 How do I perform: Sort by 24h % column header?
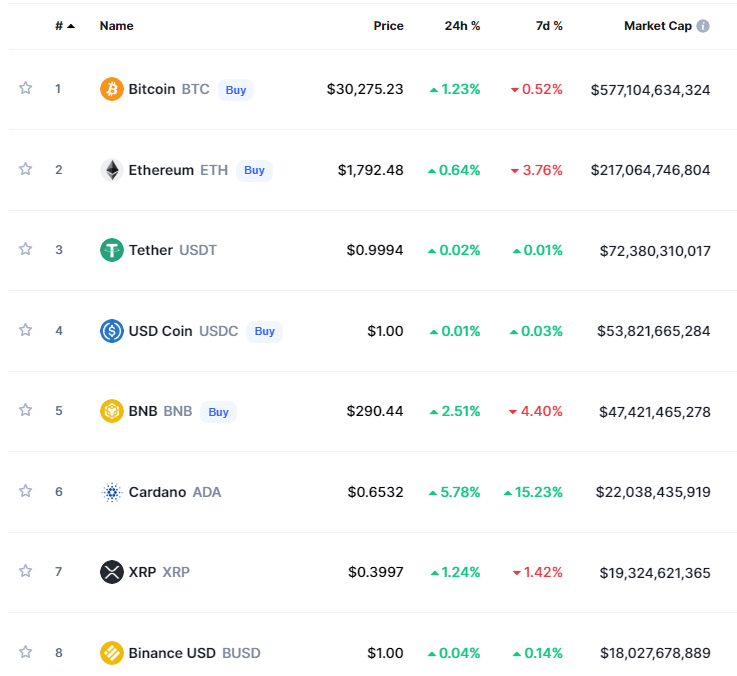[x=463, y=26]
